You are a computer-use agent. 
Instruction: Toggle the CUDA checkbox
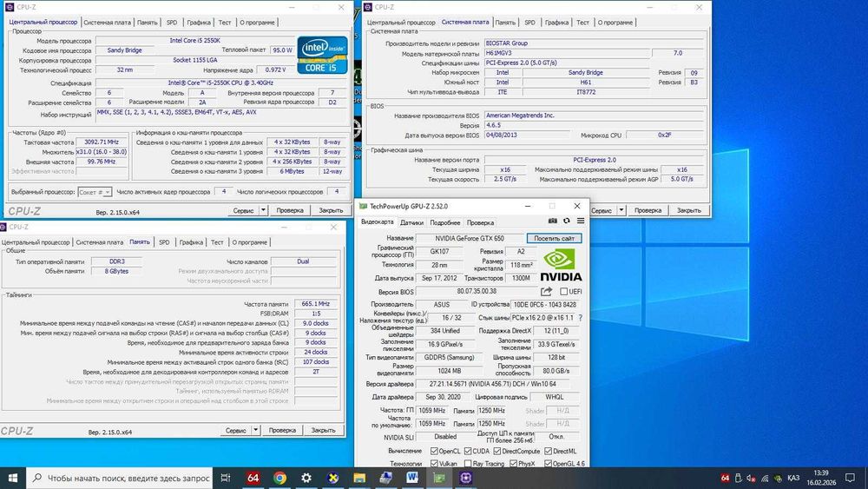(x=468, y=452)
